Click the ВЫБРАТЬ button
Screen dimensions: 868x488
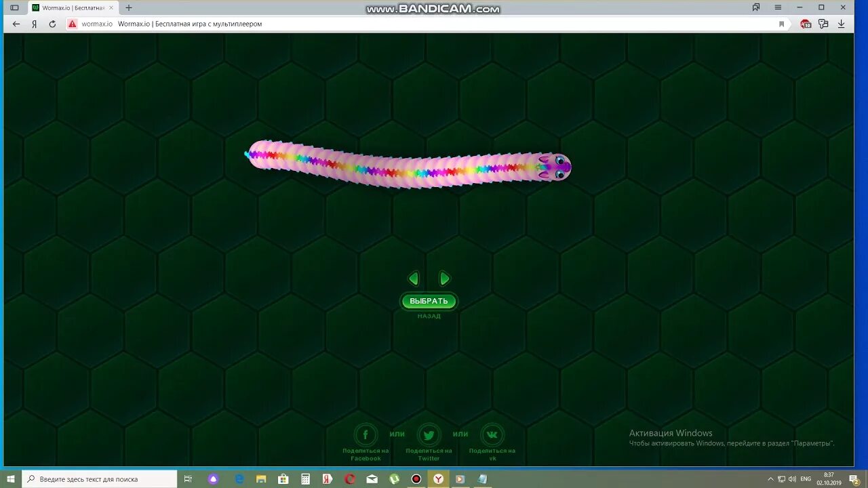429,302
